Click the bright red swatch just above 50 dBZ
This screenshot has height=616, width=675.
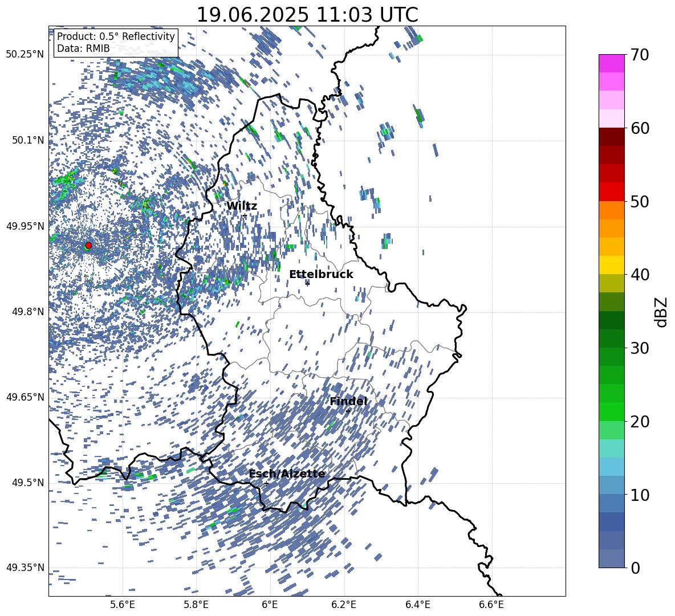click(611, 192)
